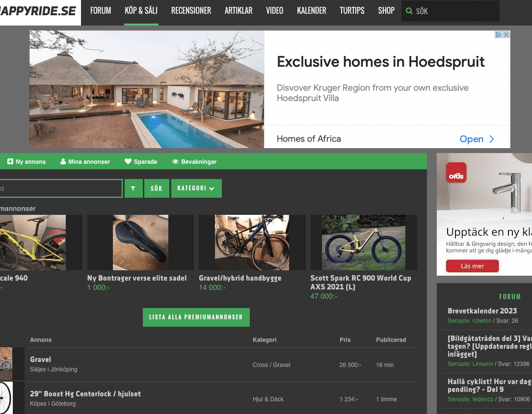Screen dimensions: 532x414
Task: Open the Video section
Action: click(x=274, y=11)
